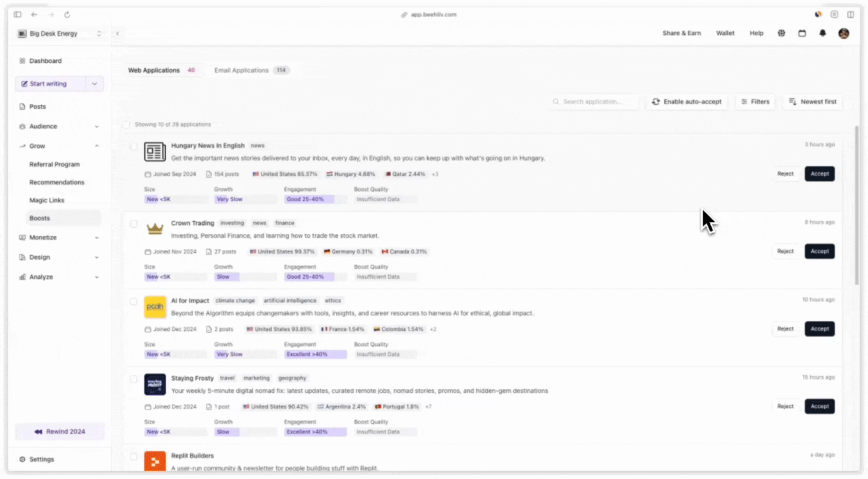The image size is (868, 479).
Task: Check the Hungary News In English checkbox
Action: pos(134,146)
